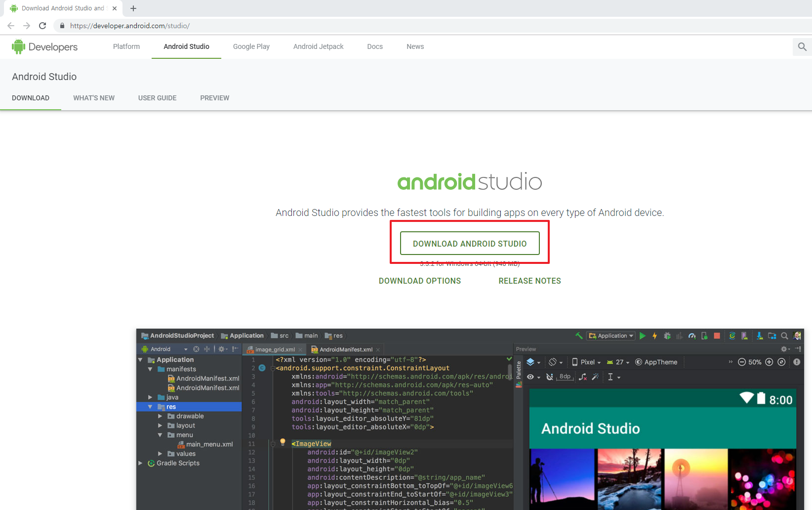Click the DOWNLOAD ANDROID STUDIO button
Viewport: 812px width, 510px height.
[x=470, y=243]
